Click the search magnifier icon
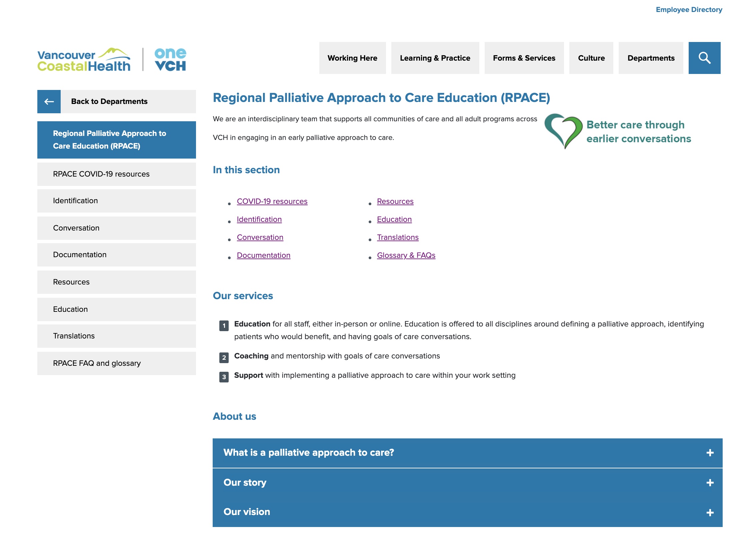This screenshot has height=541, width=756. (x=704, y=58)
